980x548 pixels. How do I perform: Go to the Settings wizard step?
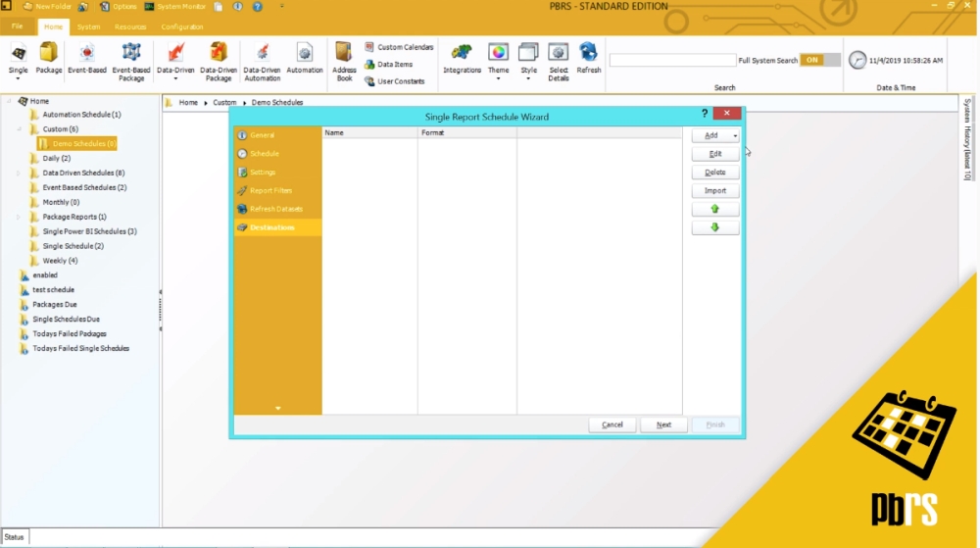point(278,172)
